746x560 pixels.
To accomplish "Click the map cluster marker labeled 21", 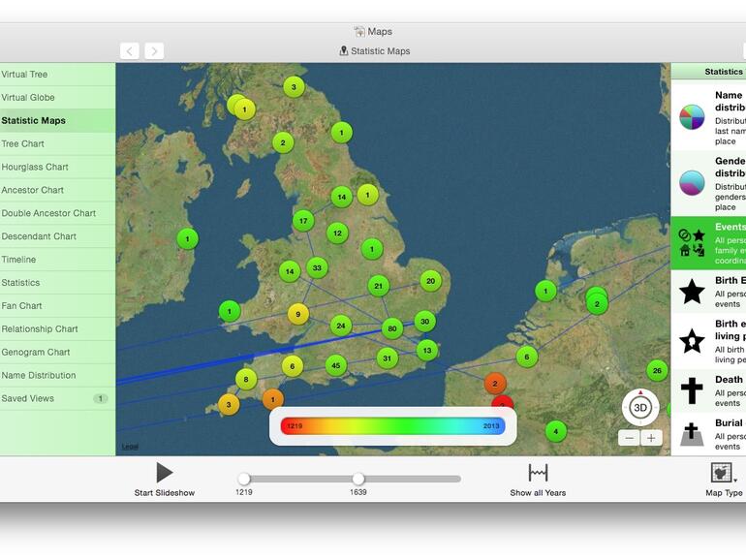I will 379,286.
